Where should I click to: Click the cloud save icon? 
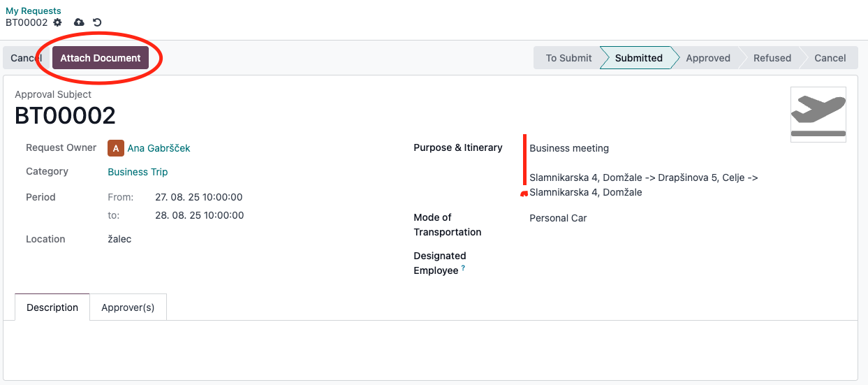click(79, 22)
